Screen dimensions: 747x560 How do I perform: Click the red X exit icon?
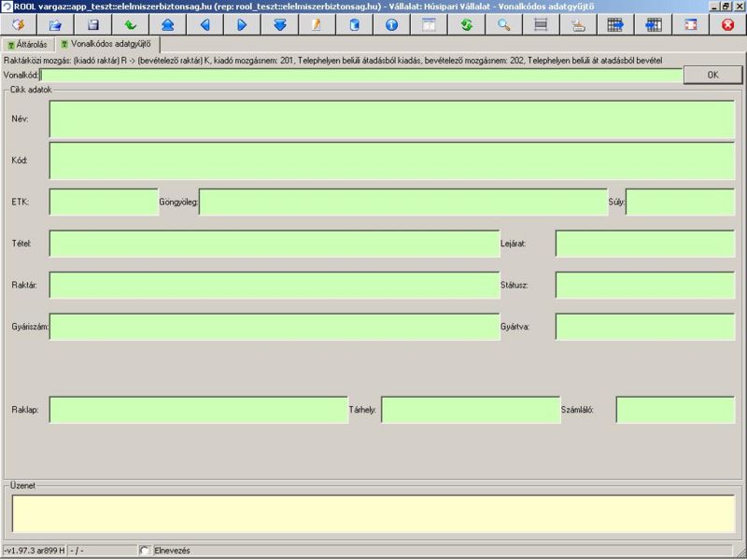click(x=727, y=25)
